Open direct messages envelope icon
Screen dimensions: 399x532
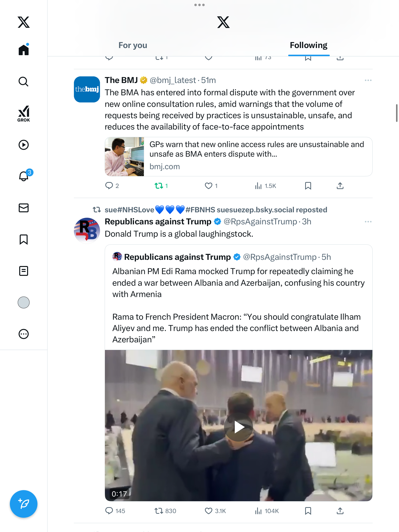(24, 208)
